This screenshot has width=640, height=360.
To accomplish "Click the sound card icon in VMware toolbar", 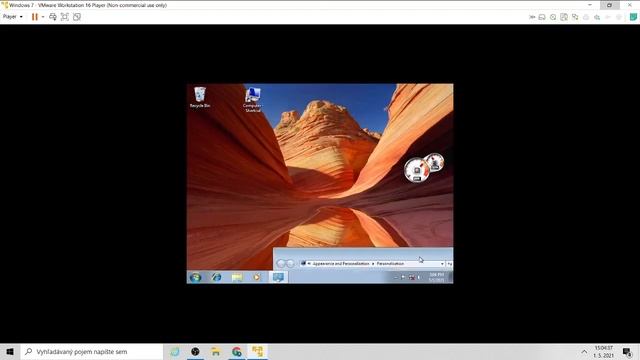I will pos(597,17).
